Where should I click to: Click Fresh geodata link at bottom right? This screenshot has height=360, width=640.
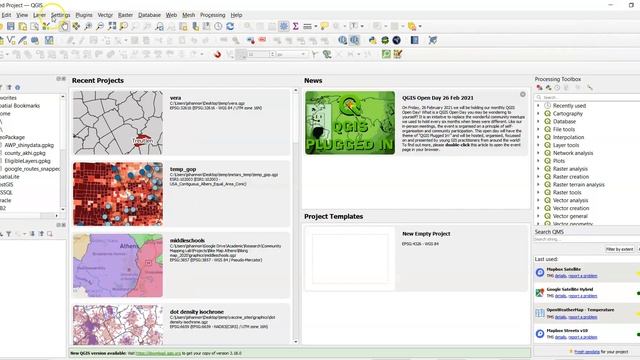tap(587, 352)
